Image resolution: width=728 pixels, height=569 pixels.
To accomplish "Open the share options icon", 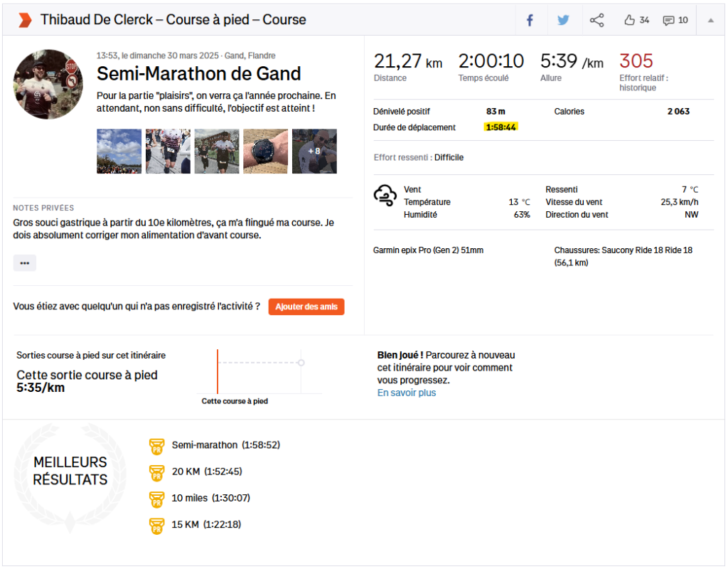I will (596, 20).
